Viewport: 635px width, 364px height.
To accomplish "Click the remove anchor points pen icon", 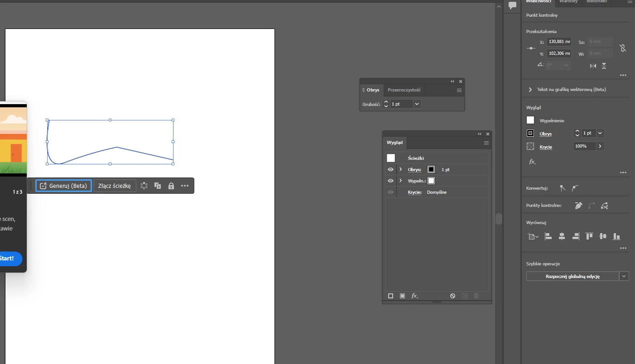I will (578, 206).
